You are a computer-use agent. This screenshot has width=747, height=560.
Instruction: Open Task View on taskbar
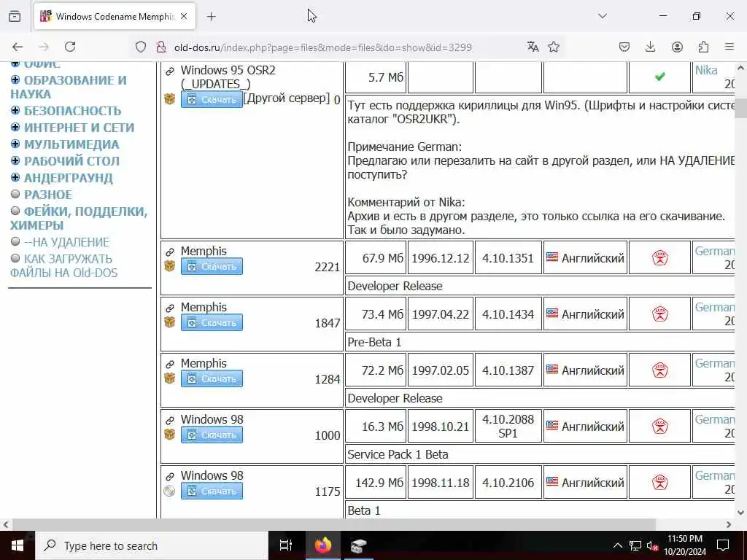pyautogui.click(x=286, y=545)
